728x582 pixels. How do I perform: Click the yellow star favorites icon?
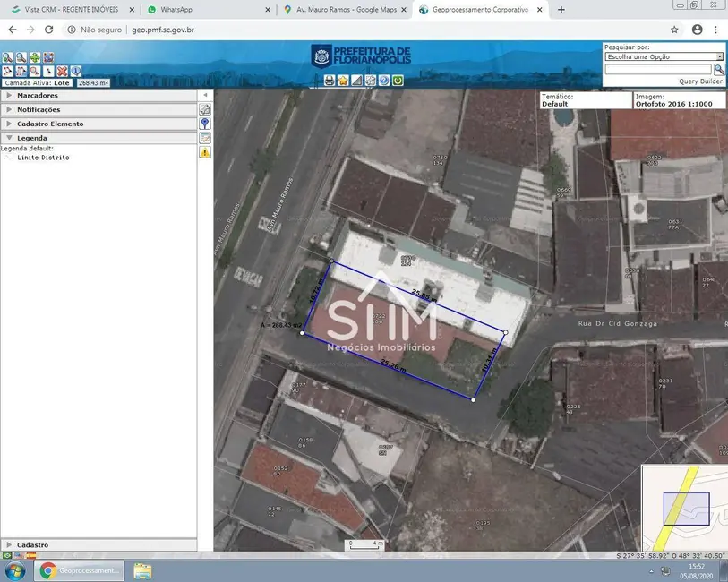click(x=343, y=81)
